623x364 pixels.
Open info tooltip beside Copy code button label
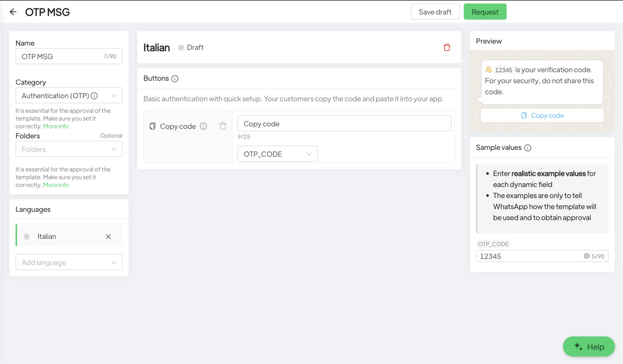204,126
